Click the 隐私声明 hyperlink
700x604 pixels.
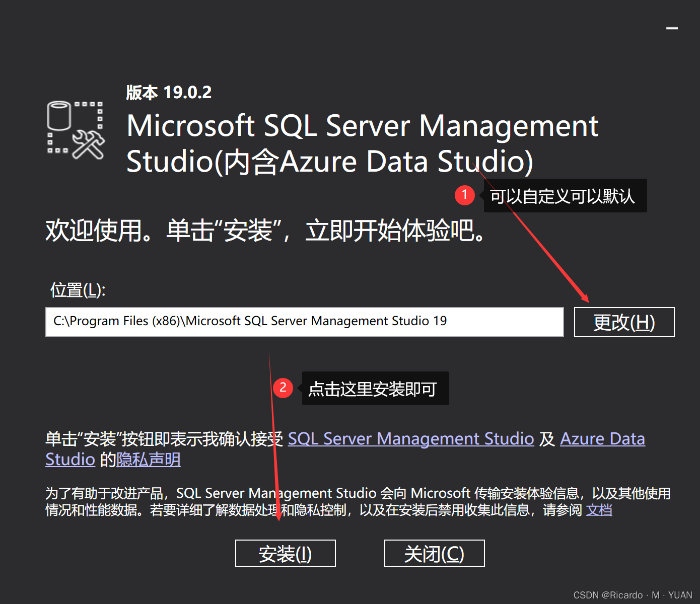149,460
